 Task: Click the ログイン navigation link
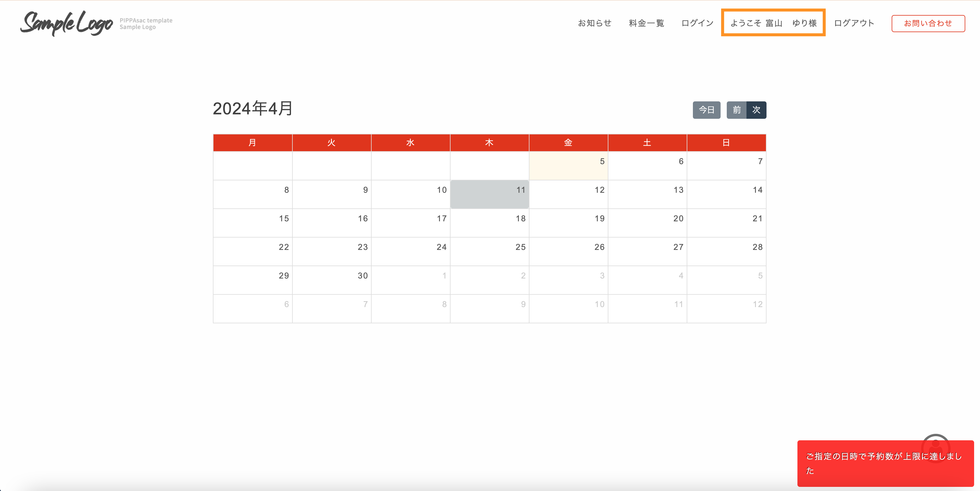click(x=697, y=23)
